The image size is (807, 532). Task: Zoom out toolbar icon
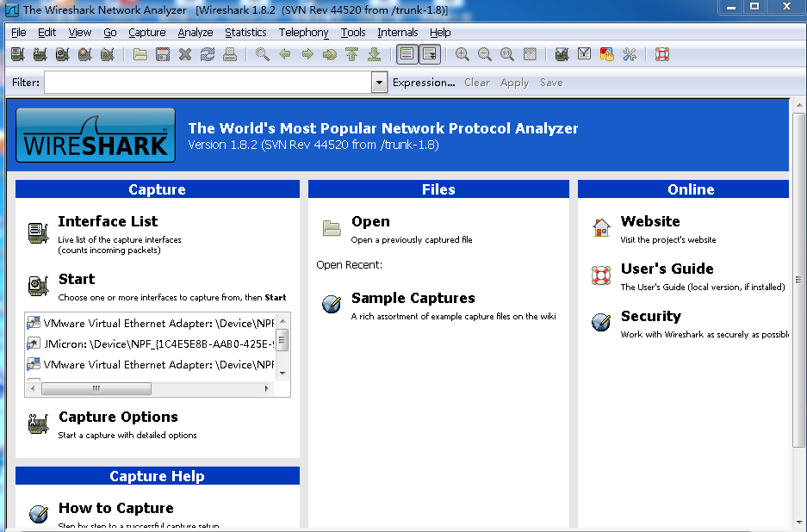484,54
